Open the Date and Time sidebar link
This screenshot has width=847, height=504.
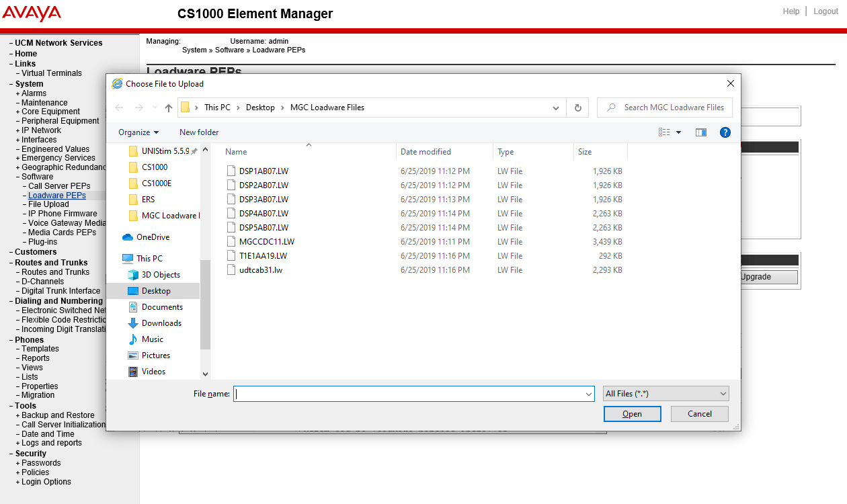(x=48, y=434)
